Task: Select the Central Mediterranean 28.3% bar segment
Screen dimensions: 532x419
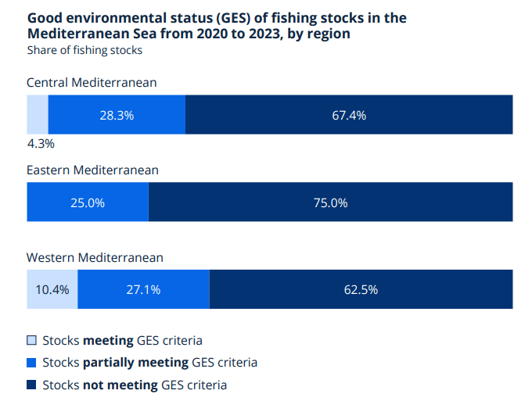Action: tap(117, 115)
